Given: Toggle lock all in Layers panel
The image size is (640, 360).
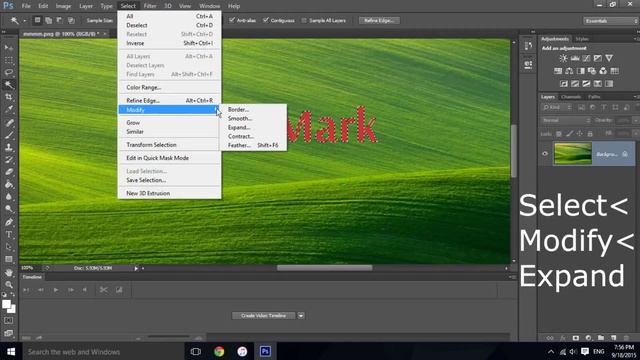Looking at the screenshot, I should 590,133.
